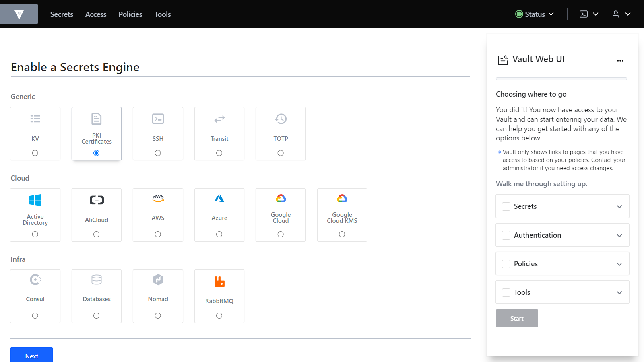644x362 pixels.
Task: Click the Active Directory Windows icon
Action: pos(35,200)
